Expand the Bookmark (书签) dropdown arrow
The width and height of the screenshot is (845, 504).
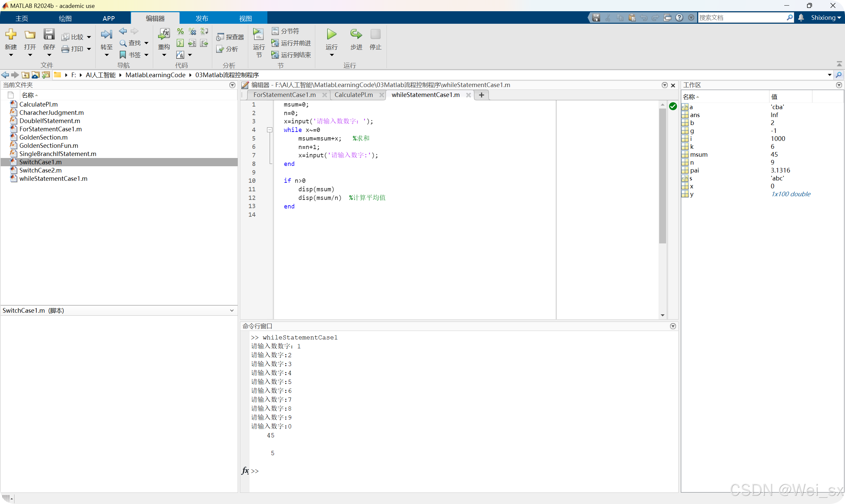click(x=147, y=55)
